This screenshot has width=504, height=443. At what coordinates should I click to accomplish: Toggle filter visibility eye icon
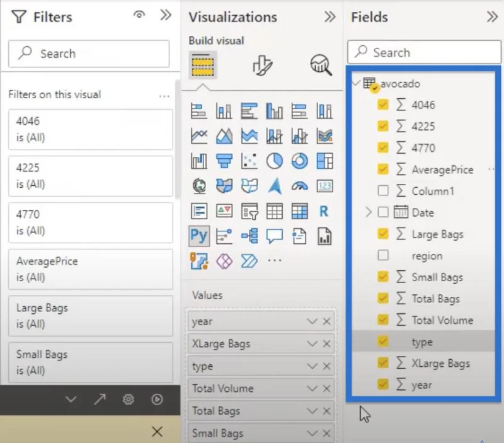[x=139, y=14]
